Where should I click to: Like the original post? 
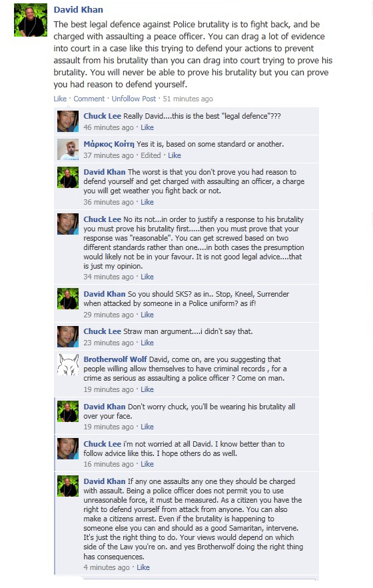click(x=60, y=99)
